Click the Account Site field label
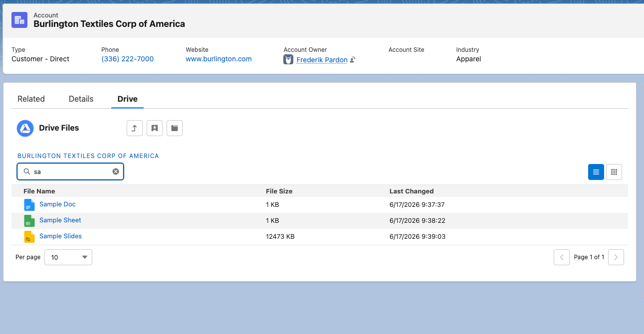This screenshot has height=334, width=644. pyautogui.click(x=407, y=50)
